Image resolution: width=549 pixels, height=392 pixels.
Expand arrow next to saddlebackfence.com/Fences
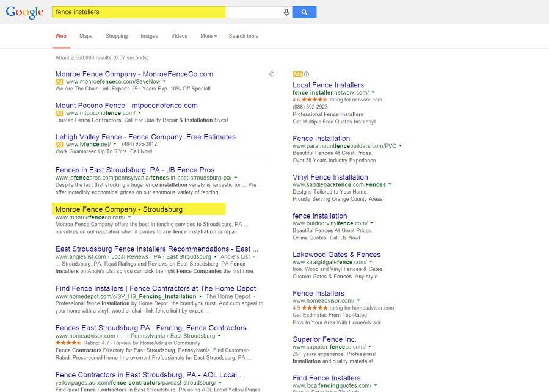(390, 185)
